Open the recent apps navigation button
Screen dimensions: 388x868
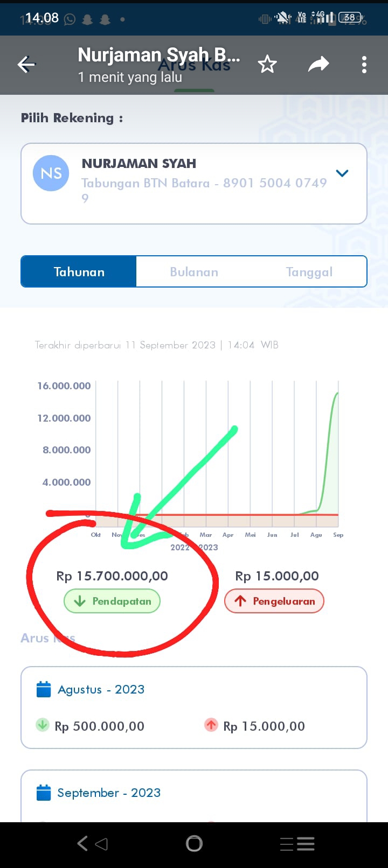pos(297,844)
